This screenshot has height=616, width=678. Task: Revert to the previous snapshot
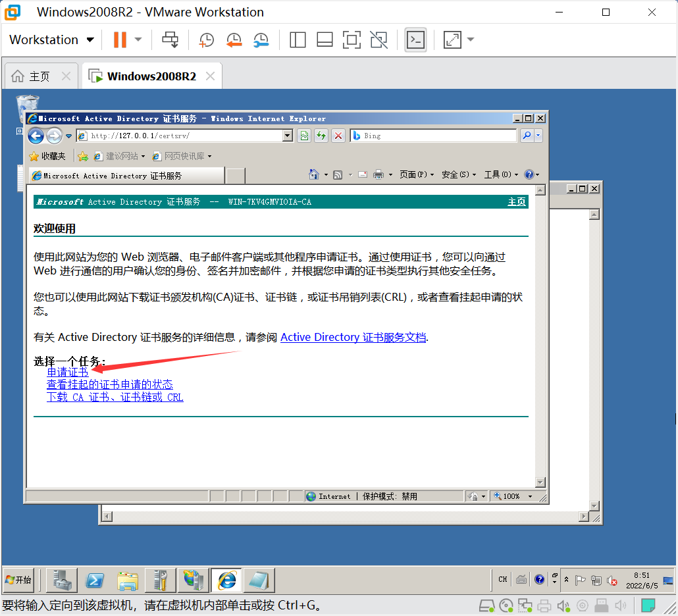(234, 39)
